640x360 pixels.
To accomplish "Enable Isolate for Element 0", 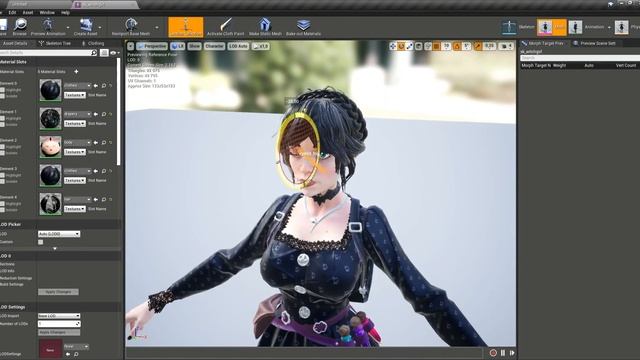I will [2, 96].
